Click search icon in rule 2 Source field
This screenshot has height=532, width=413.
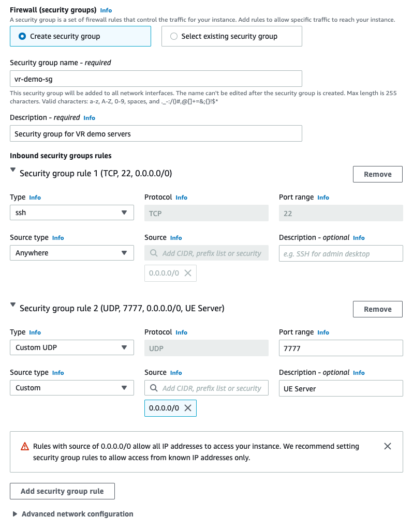pyautogui.click(x=154, y=388)
